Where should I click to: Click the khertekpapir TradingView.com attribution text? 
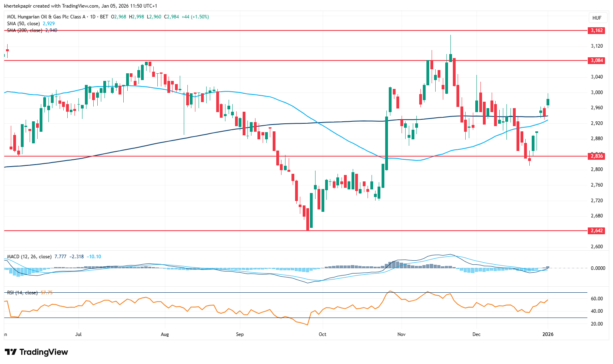pos(80,6)
